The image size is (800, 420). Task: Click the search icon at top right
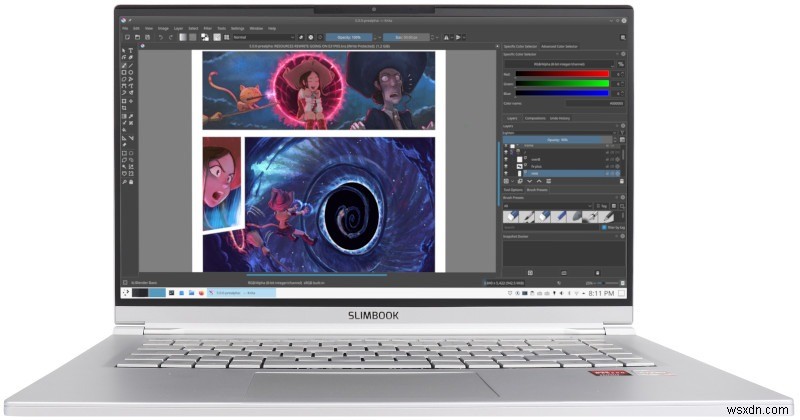(623, 37)
